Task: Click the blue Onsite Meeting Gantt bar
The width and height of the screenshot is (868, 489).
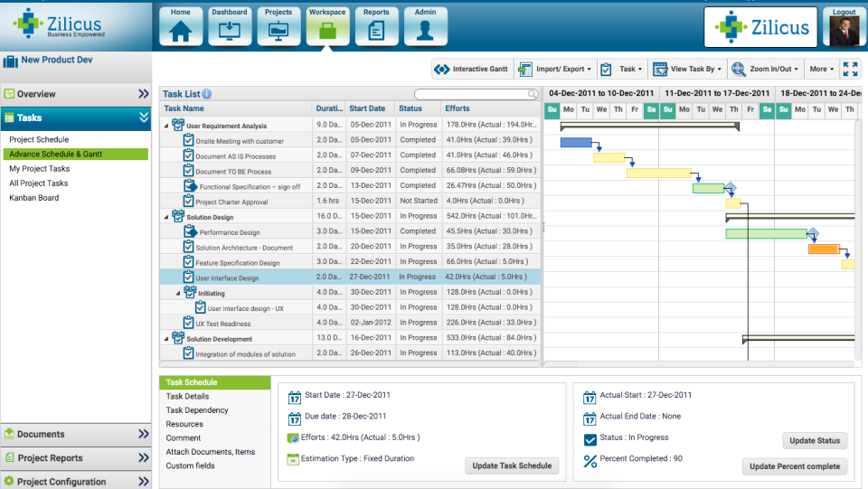Action: [x=576, y=143]
